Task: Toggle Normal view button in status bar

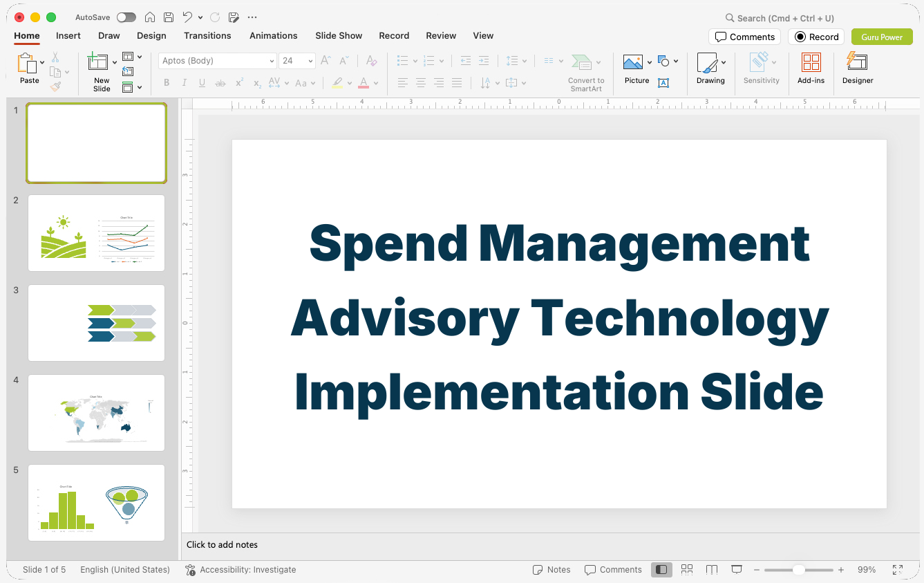Action: tap(661, 570)
